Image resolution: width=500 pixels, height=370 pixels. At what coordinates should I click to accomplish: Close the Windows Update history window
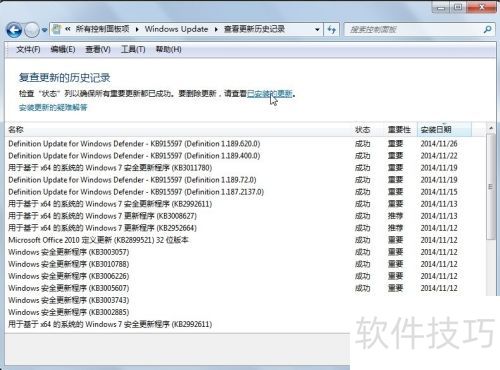[482, 7]
